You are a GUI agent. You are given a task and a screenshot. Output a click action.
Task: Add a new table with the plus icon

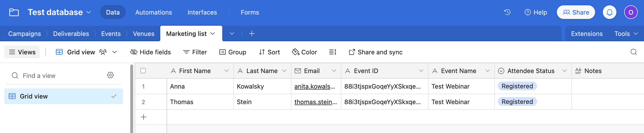coord(252,33)
